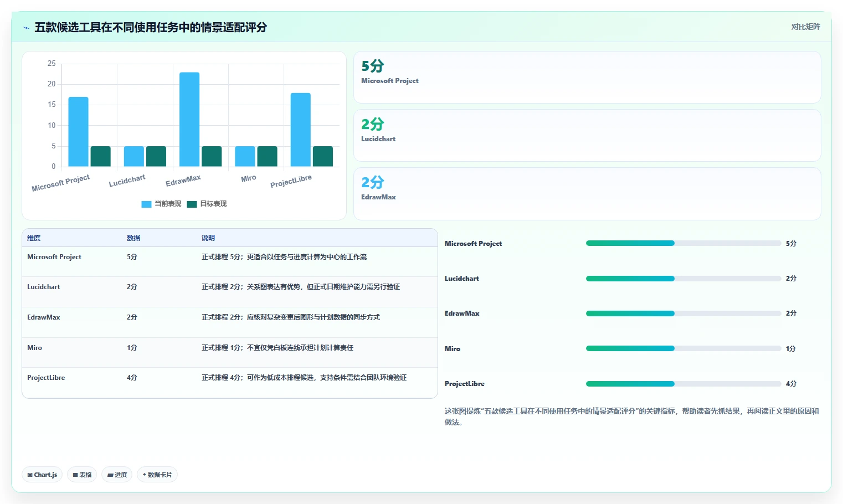
Task: Click the EdrawMax tallest blue bar
Action: (189, 120)
